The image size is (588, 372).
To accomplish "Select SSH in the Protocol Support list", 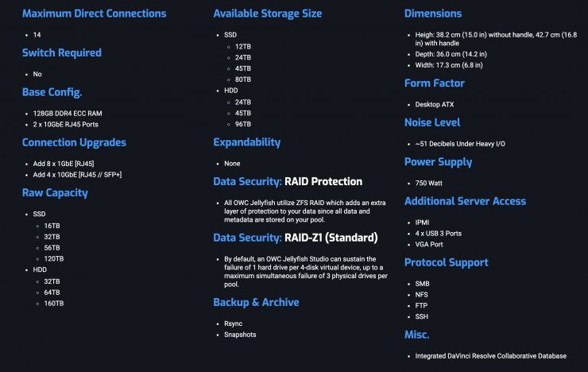I will tap(423, 316).
